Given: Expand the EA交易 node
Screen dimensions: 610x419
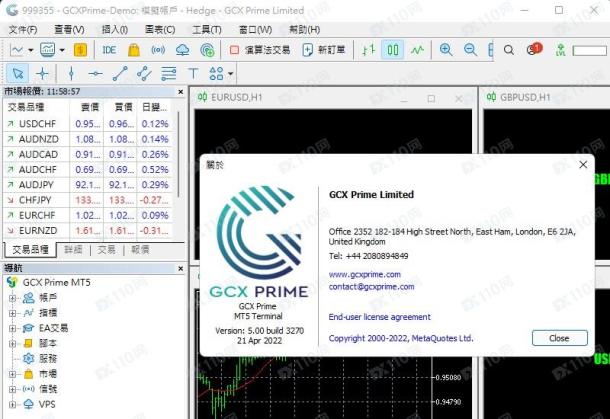Looking at the screenshot, I should coord(12,328).
